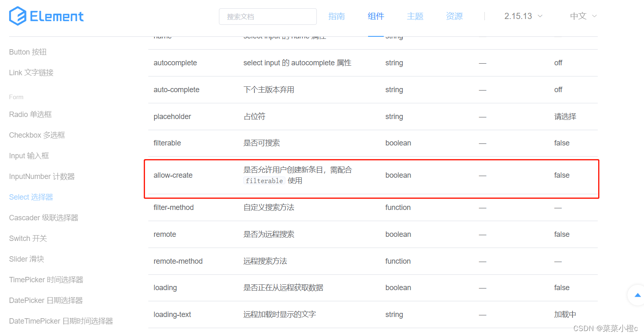Select Radio 单选框 in sidebar
The height and width of the screenshot is (336, 644).
coord(30,114)
